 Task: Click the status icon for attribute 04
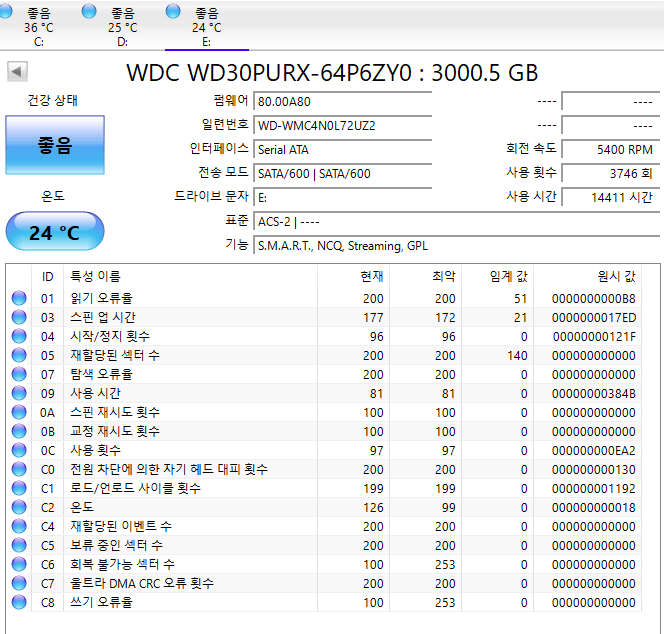tap(19, 336)
